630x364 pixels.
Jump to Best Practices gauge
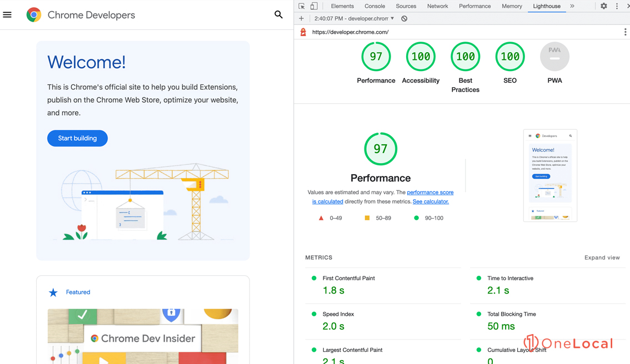(465, 57)
